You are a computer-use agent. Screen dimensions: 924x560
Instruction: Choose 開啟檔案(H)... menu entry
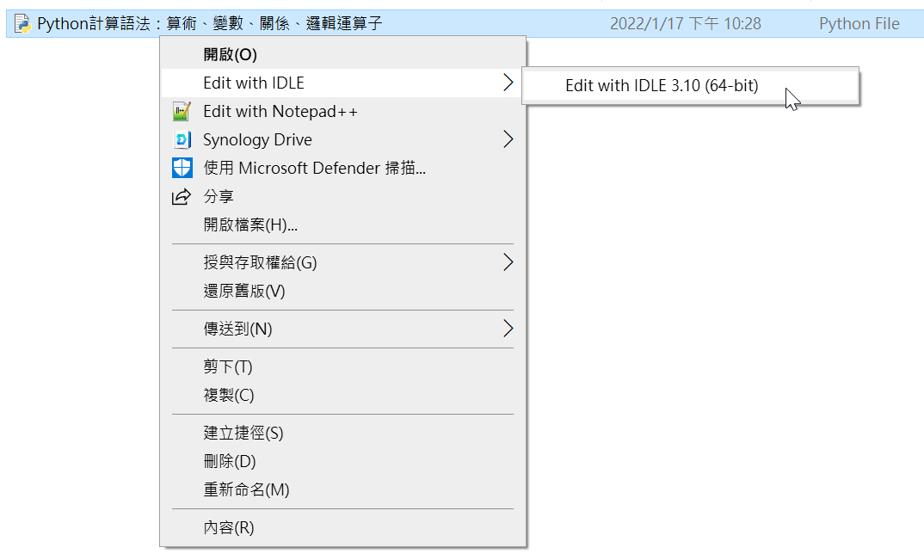(343, 225)
